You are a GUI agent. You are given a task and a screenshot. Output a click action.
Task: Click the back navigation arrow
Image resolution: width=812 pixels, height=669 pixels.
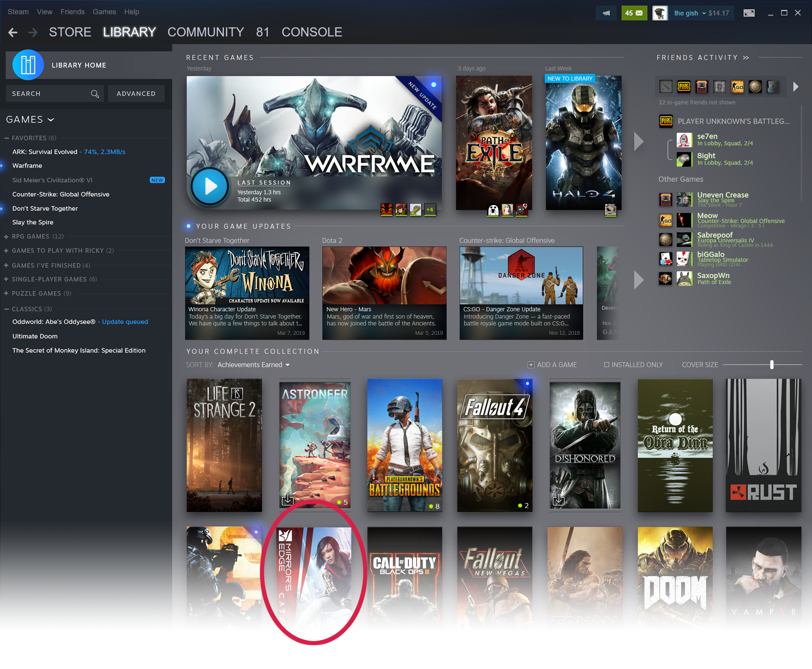click(x=13, y=32)
